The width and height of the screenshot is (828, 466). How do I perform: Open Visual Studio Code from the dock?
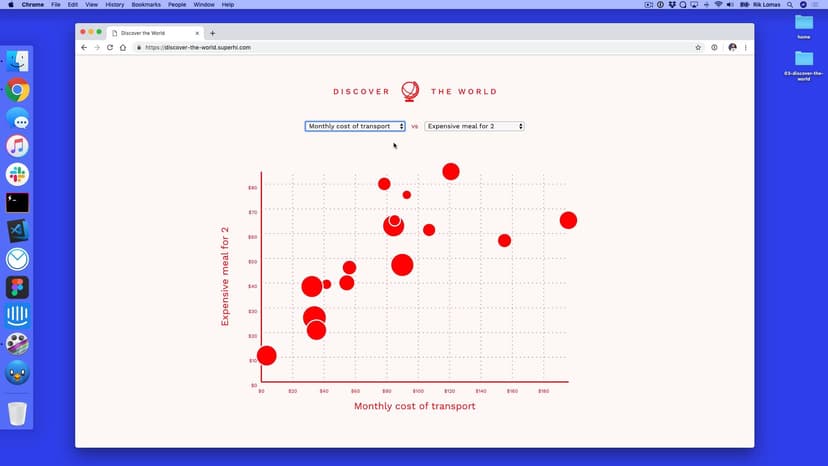(17, 231)
